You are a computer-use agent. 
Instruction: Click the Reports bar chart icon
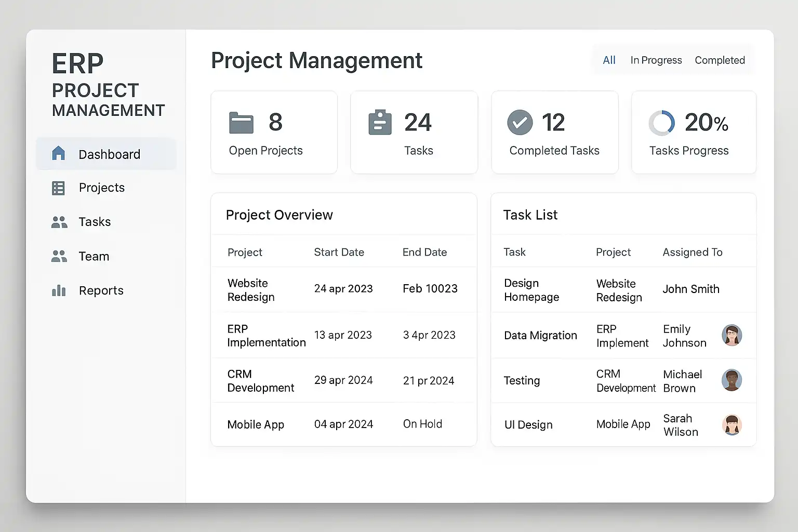click(x=59, y=290)
